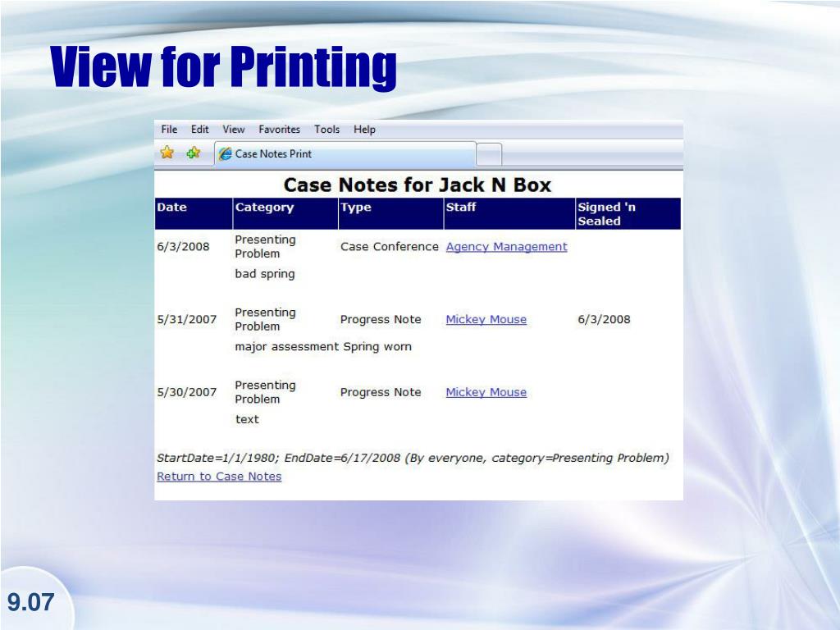Click the StartDate/EndDate filter summary line
This screenshot has width=840, height=630.
coord(413,458)
